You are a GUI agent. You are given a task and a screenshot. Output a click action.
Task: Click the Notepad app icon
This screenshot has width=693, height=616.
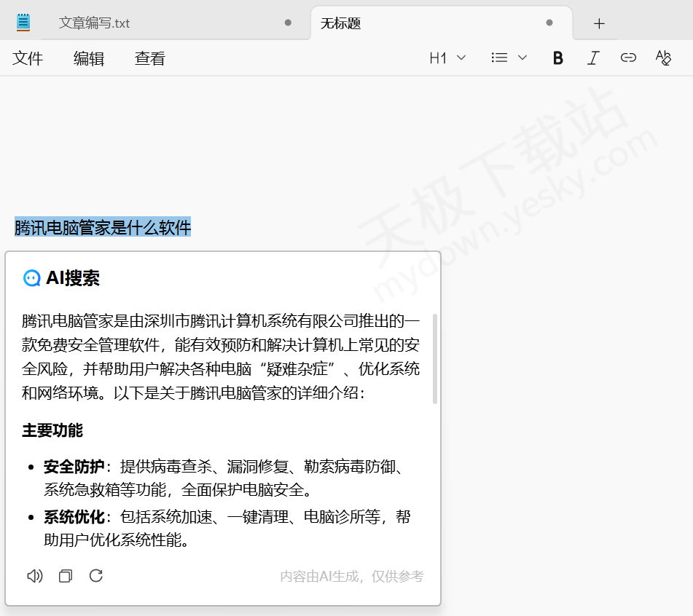23,23
